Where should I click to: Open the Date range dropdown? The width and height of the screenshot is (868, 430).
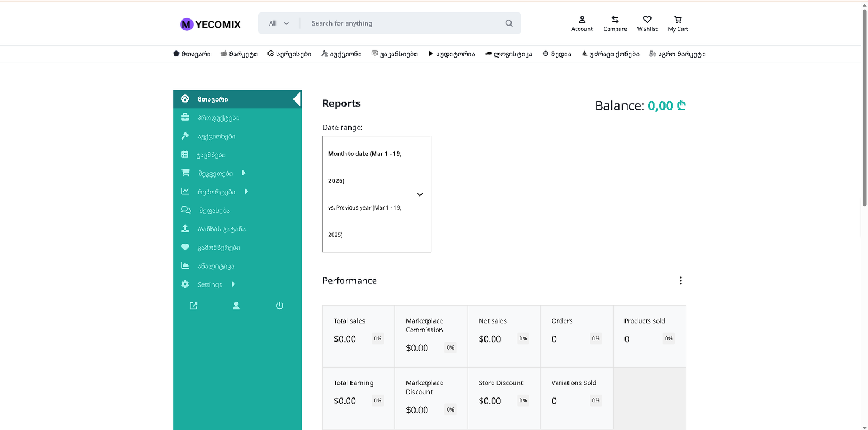click(376, 194)
